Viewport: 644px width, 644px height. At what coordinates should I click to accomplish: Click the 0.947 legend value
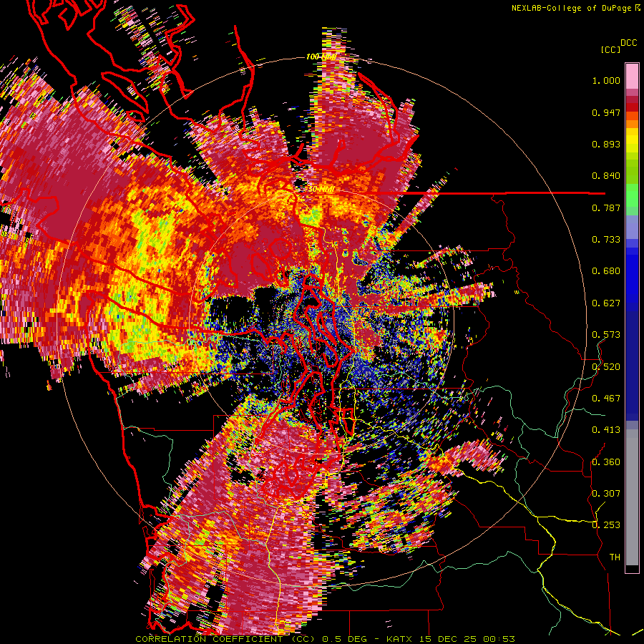[x=606, y=112]
